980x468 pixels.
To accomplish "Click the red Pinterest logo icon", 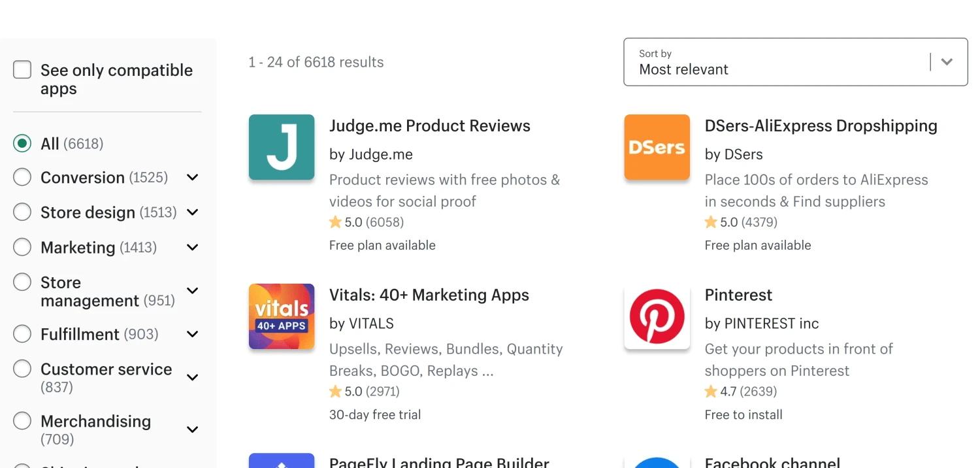I will tap(657, 316).
